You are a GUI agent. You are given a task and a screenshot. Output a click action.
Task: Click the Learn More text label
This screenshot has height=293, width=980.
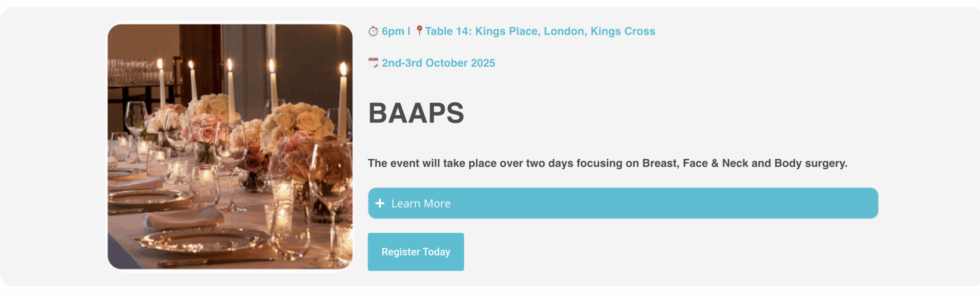[x=420, y=203]
